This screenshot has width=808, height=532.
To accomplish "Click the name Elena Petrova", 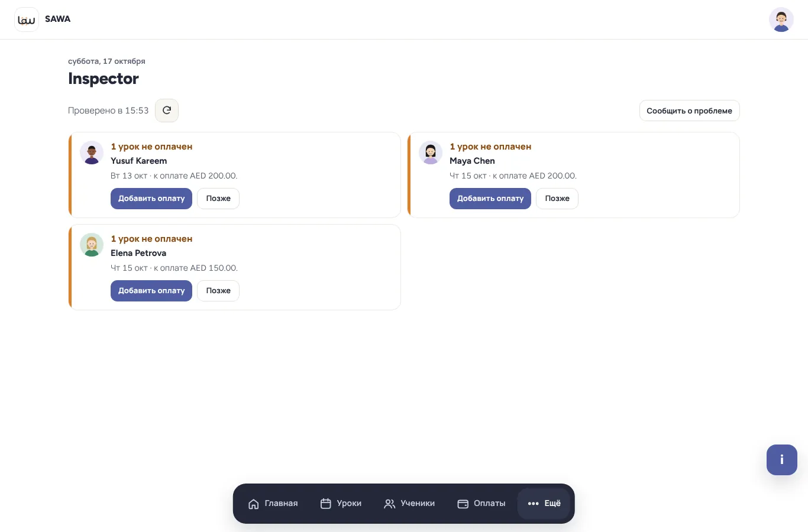I will pyautogui.click(x=138, y=253).
